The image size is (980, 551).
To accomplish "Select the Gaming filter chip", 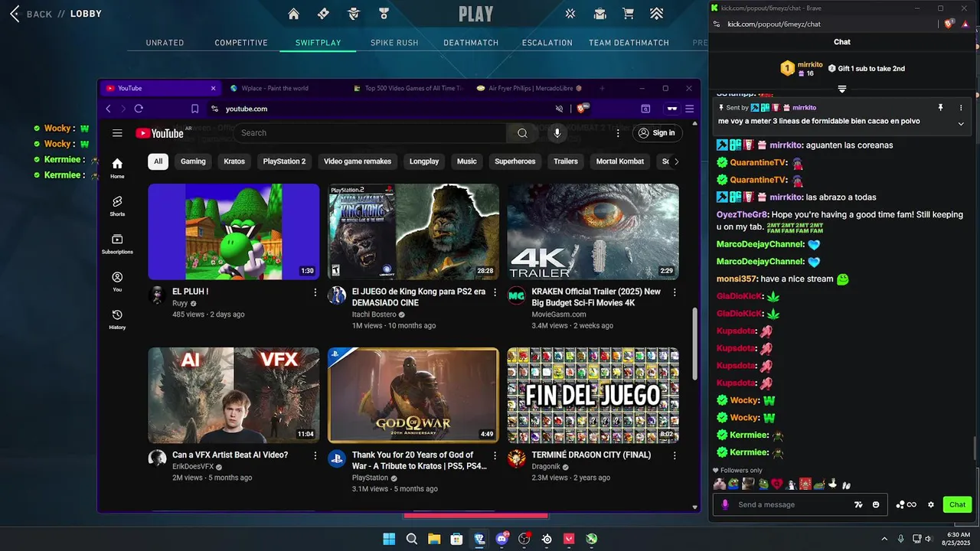I will pyautogui.click(x=193, y=161).
